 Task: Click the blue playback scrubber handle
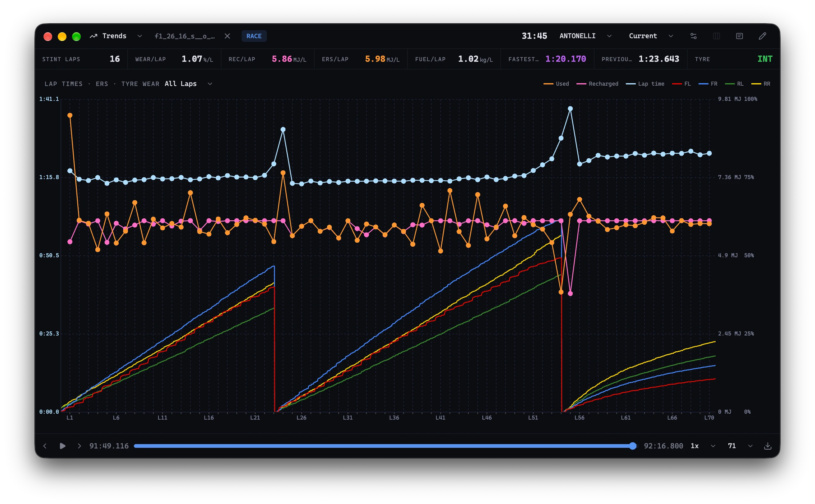(632, 446)
